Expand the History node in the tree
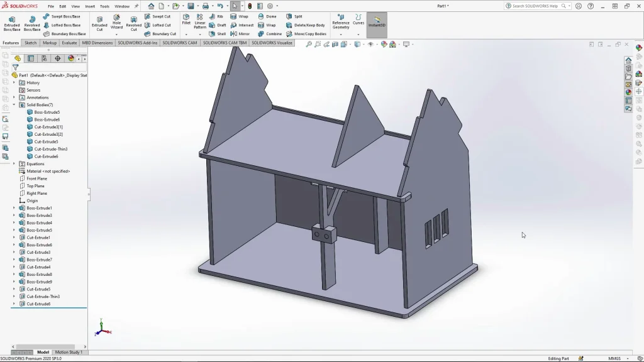 pos(14,82)
